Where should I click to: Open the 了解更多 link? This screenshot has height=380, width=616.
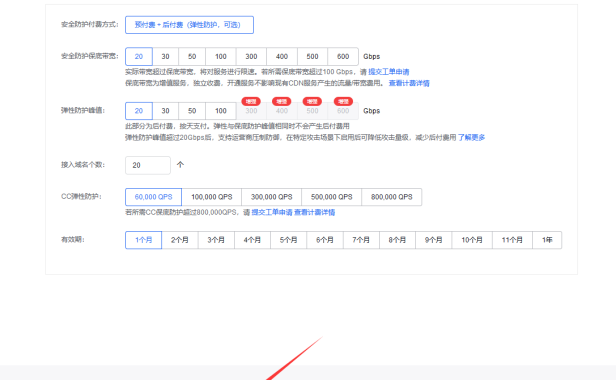click(471, 138)
